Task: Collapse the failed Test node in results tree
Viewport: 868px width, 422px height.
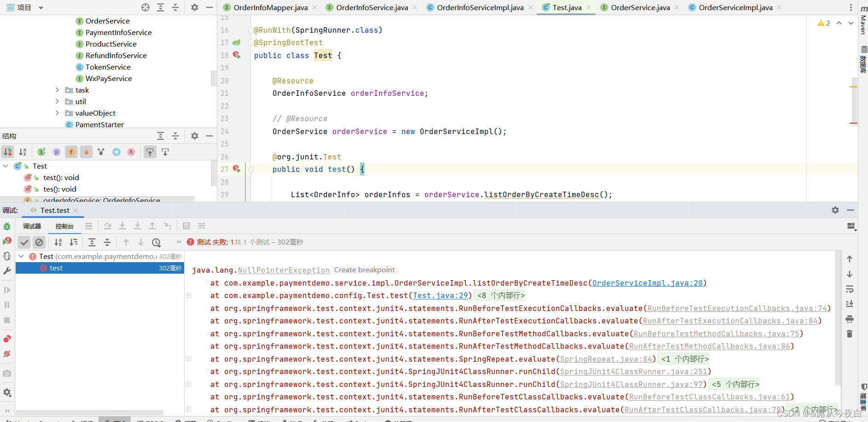Action: tap(21, 257)
